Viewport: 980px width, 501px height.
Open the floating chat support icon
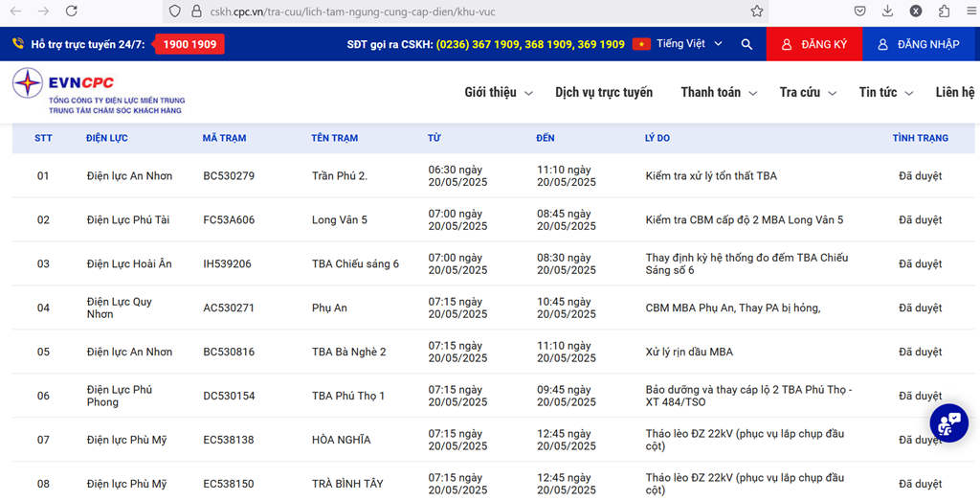948,422
